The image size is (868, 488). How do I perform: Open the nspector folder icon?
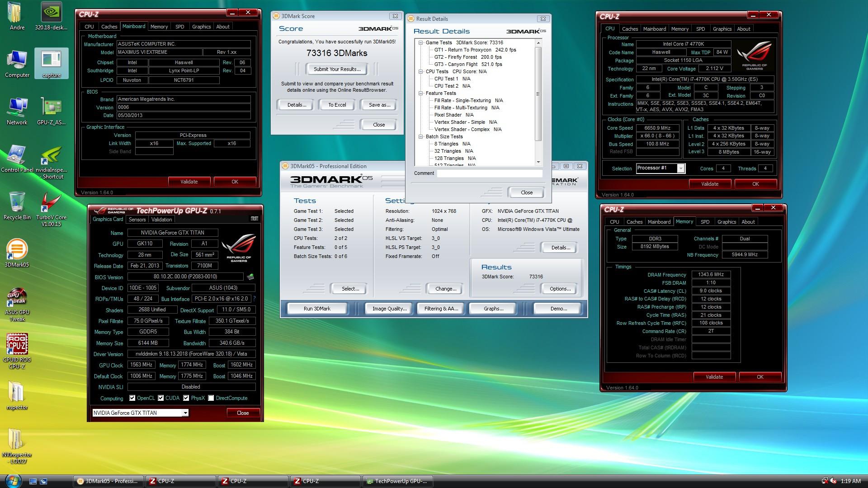17,395
